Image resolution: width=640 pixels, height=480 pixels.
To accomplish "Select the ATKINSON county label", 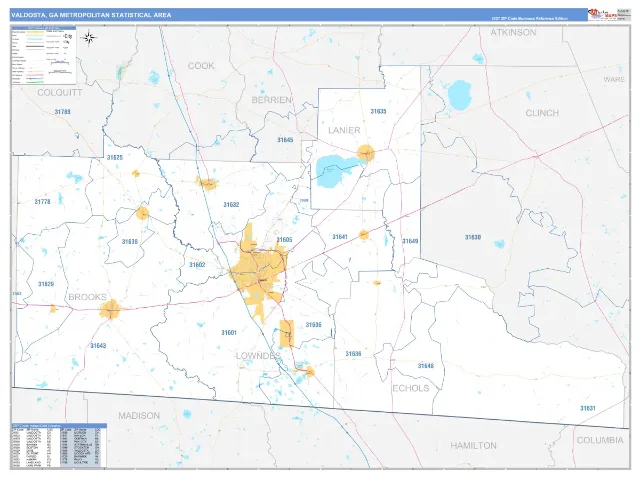I will pyautogui.click(x=513, y=33).
